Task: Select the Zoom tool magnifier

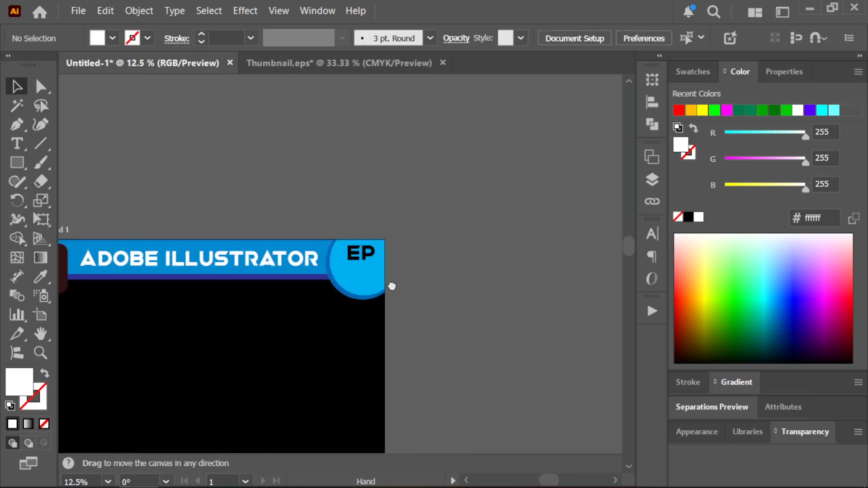Action: pyautogui.click(x=41, y=352)
